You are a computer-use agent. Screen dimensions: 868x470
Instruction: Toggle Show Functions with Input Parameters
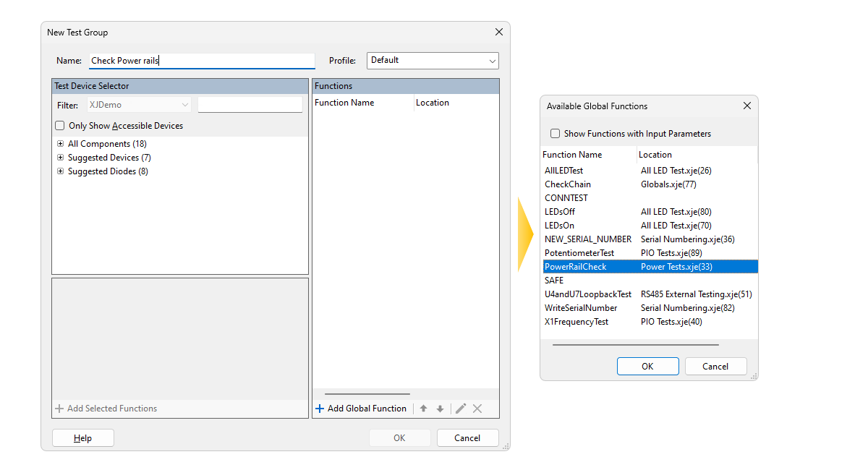[x=555, y=134]
